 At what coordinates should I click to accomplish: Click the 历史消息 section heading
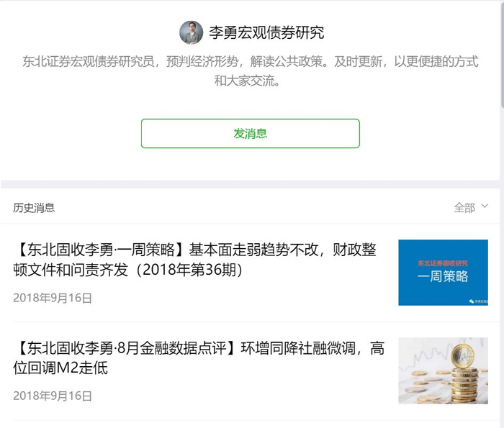(34, 208)
